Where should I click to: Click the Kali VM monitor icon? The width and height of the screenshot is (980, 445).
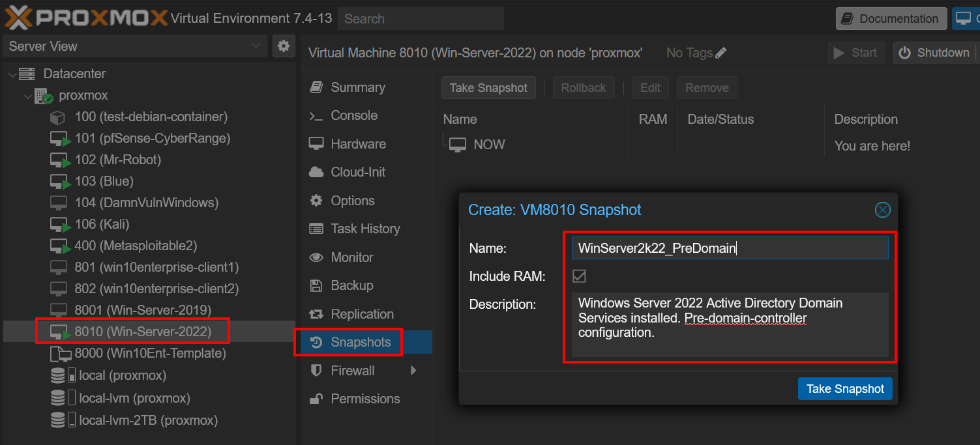pos(60,225)
